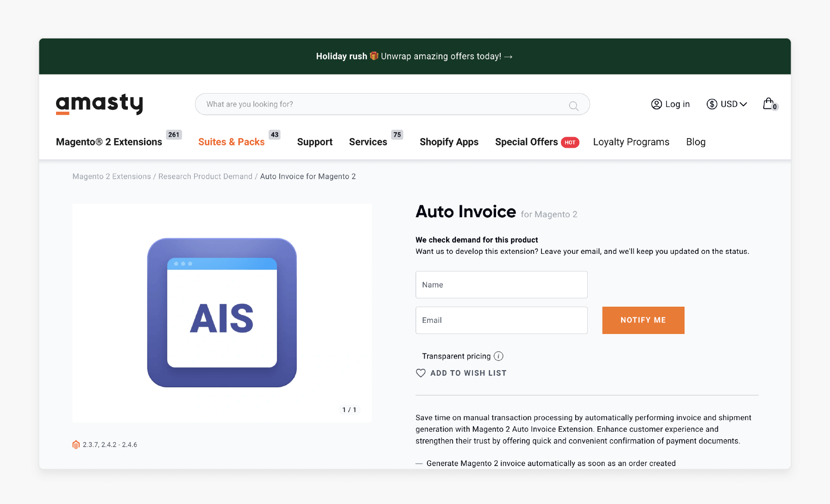830x504 pixels.
Task: Click the 261 extensions count badge
Action: pyautogui.click(x=174, y=135)
